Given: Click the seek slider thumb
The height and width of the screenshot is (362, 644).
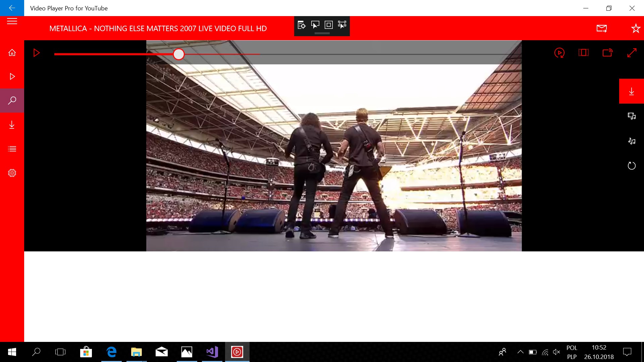Looking at the screenshot, I should pos(179,54).
